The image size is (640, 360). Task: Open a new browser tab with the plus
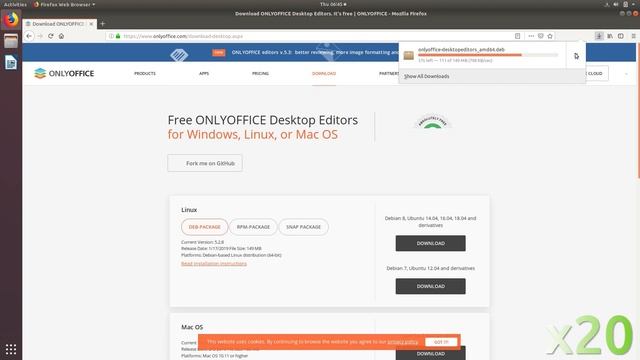(102, 24)
